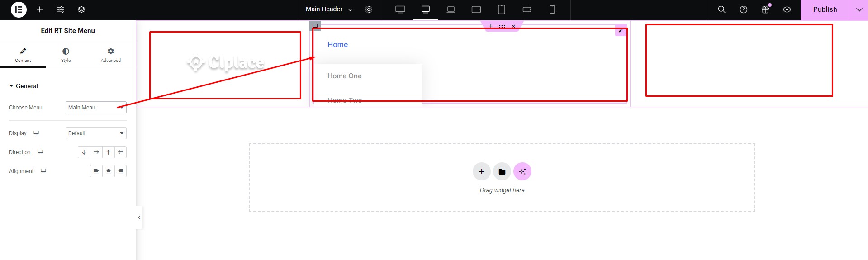Open the Display dropdown
This screenshot has width=868, height=260.
[96, 133]
